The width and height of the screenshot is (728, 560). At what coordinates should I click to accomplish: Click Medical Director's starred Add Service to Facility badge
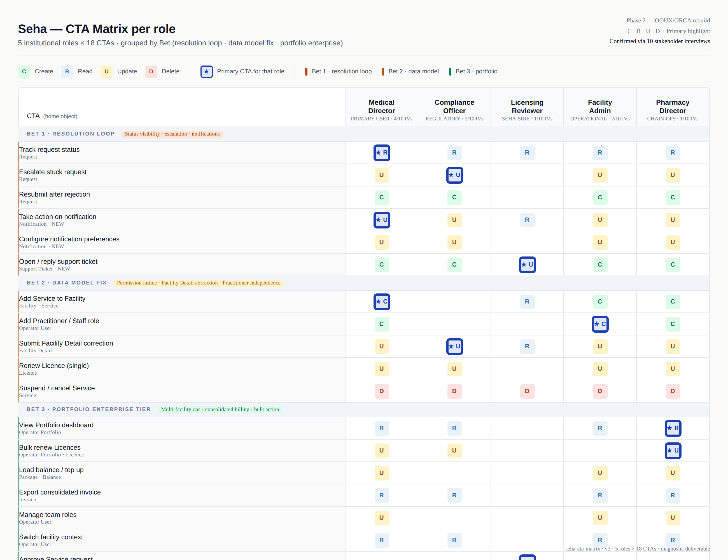382,302
